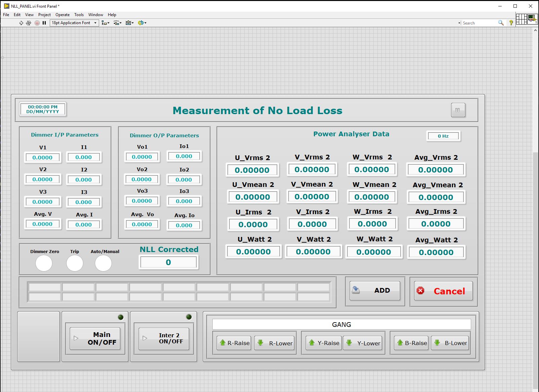Maximize the LabVIEW window
Screen dimensions: 539x392
coord(515,6)
